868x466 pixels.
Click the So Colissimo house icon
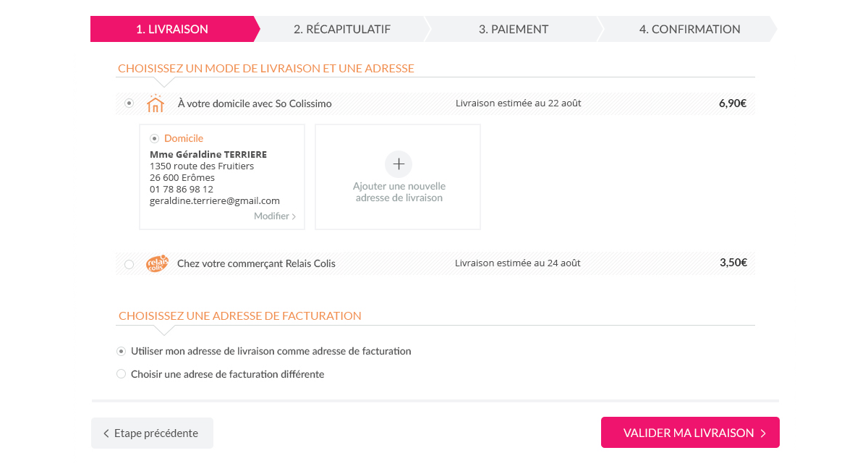point(155,103)
